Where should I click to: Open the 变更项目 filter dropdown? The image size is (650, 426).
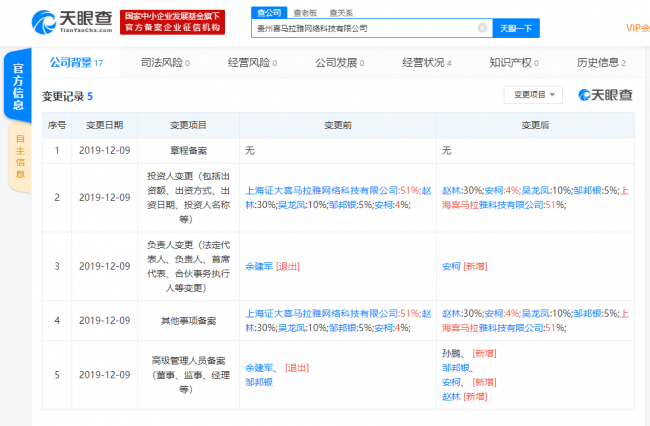(x=533, y=95)
